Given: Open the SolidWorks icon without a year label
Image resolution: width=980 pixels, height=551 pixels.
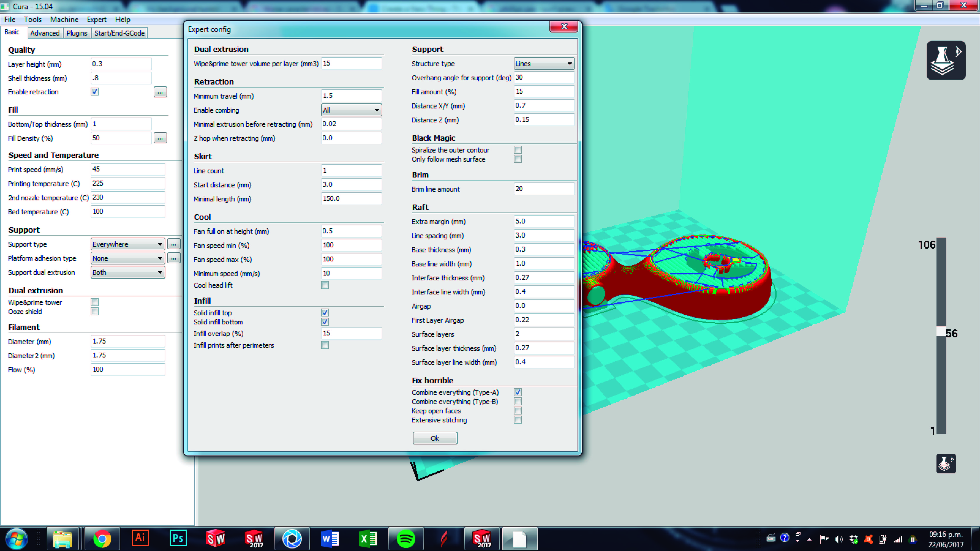Looking at the screenshot, I should coord(216,539).
